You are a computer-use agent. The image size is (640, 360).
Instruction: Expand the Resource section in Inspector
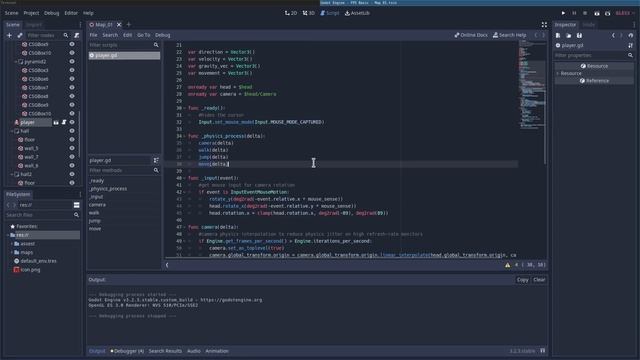click(x=558, y=73)
